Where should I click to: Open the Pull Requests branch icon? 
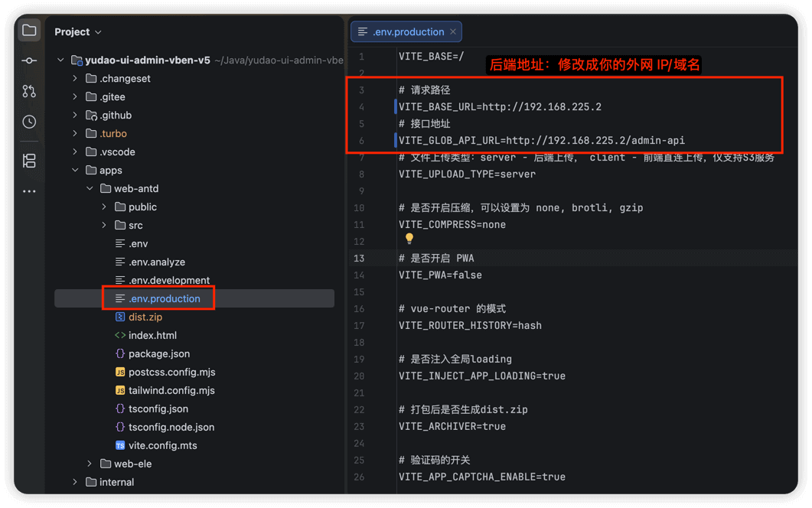point(29,91)
